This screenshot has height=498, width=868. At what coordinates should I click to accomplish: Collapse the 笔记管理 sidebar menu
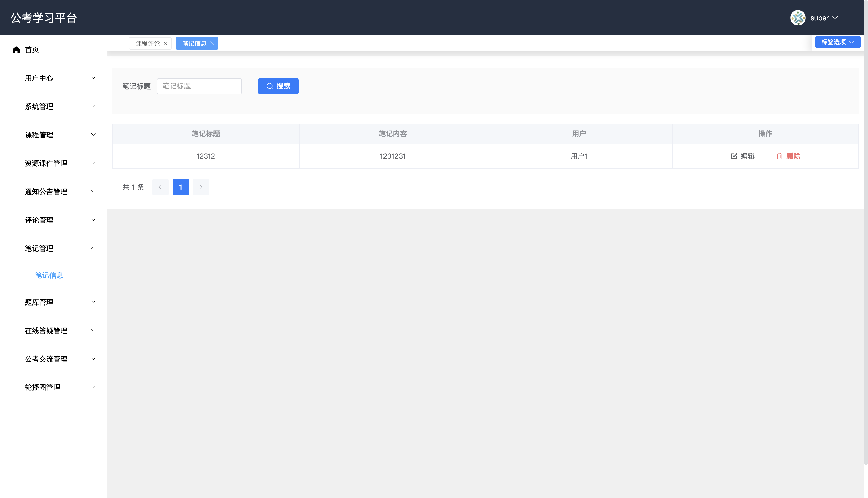[60, 248]
